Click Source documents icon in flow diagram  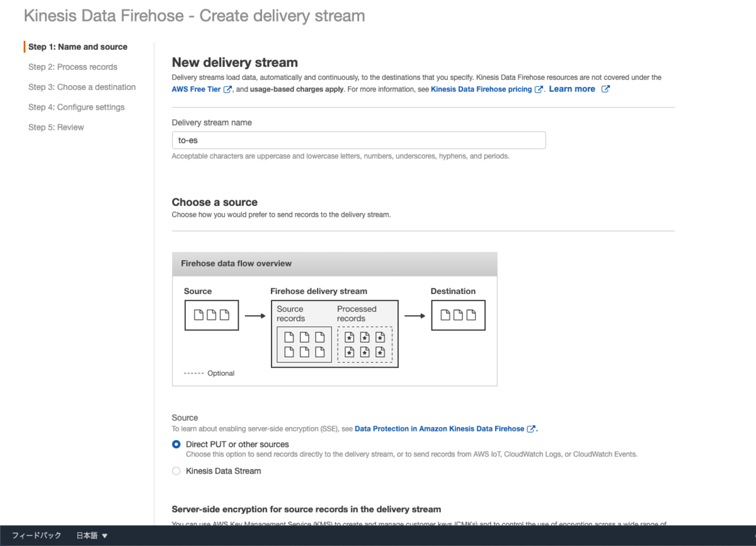[212, 315]
